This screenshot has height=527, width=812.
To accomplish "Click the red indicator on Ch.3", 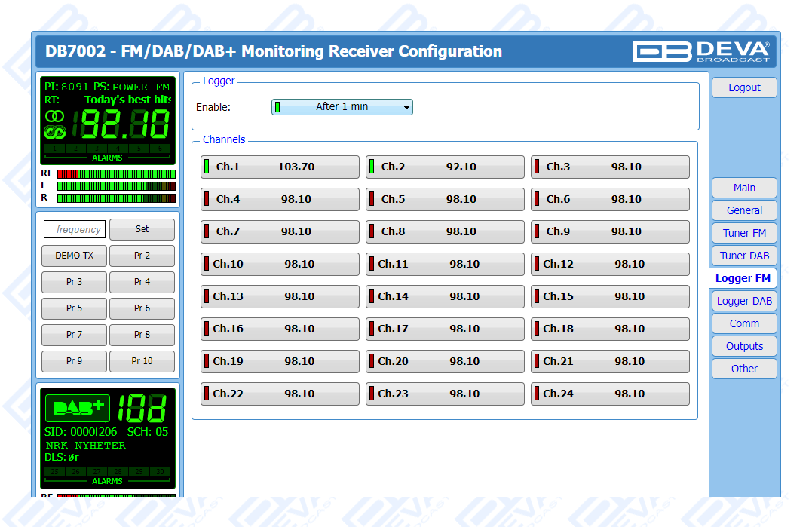I will click(x=536, y=167).
